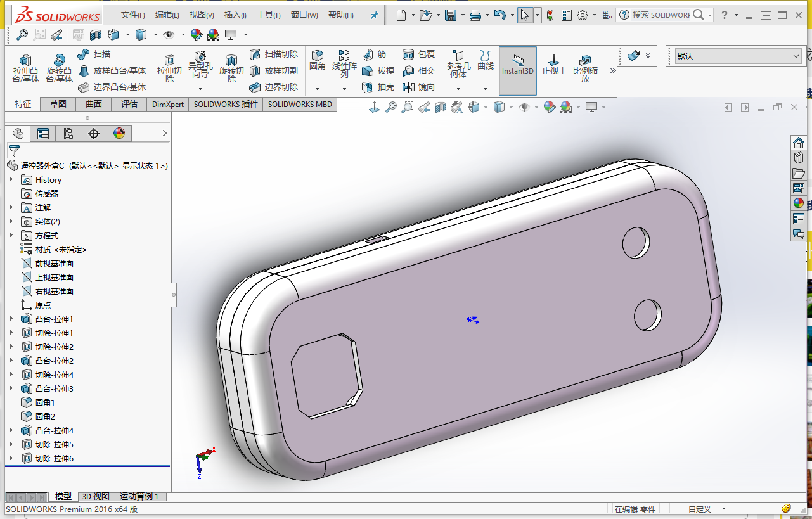Select Swept Cut (扫描切除)
The width and height of the screenshot is (812, 519).
point(273,54)
